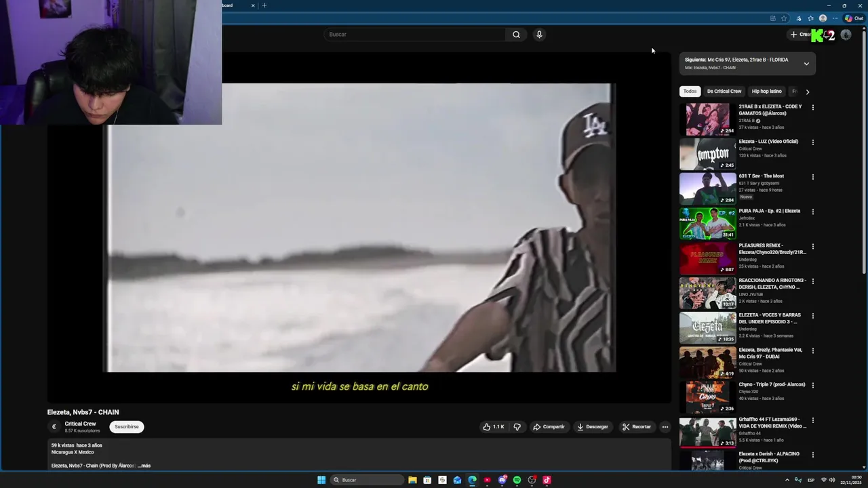Open options menu for Elezeta - LUZ video
Screen dimensions: 868x488
[x=813, y=142]
